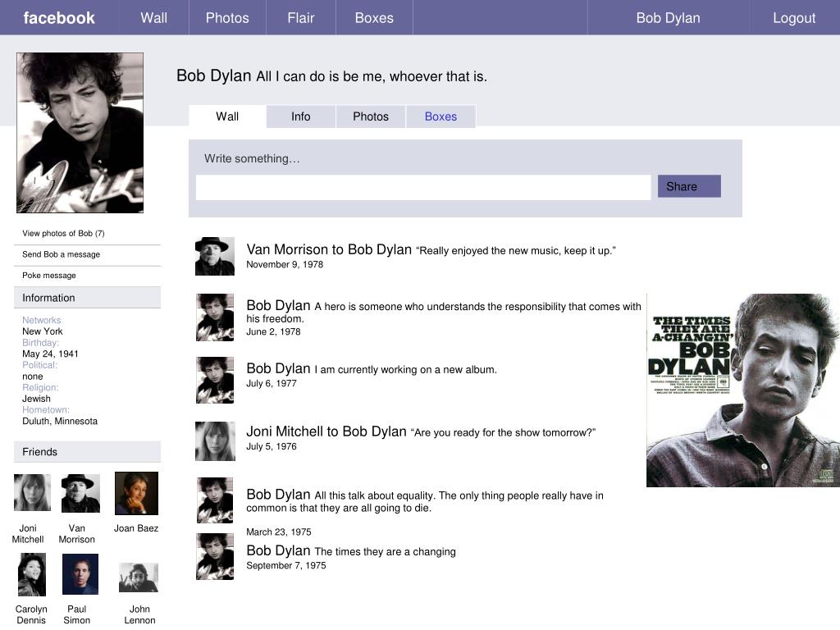Click 'September 7, 1975' post date

286,565
